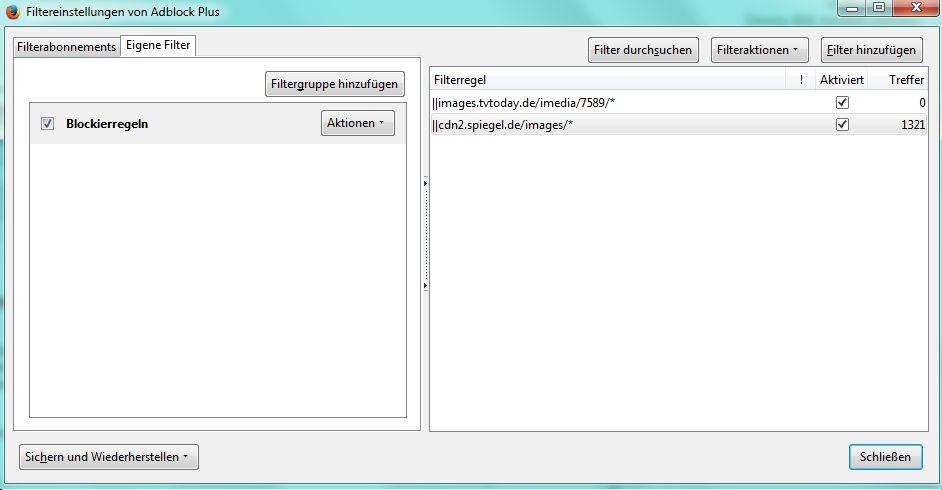The width and height of the screenshot is (942, 490).
Task: Select the Blockierregeln filter group
Action: click(217, 124)
